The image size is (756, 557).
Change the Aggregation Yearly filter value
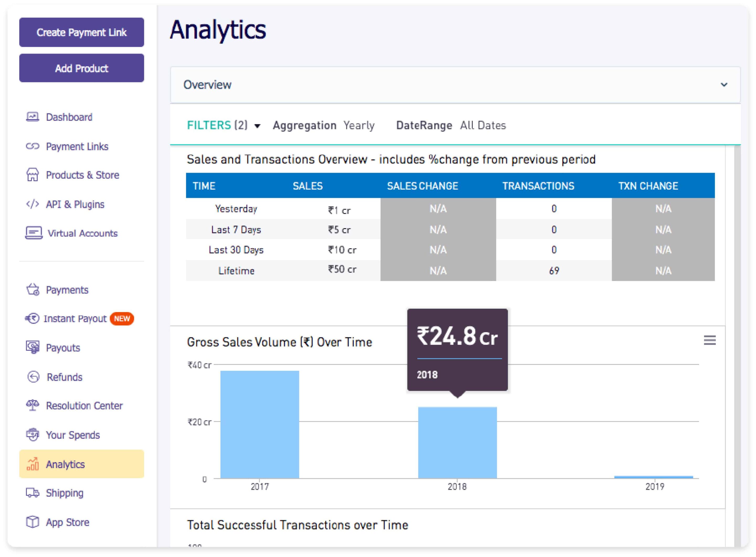359,126
